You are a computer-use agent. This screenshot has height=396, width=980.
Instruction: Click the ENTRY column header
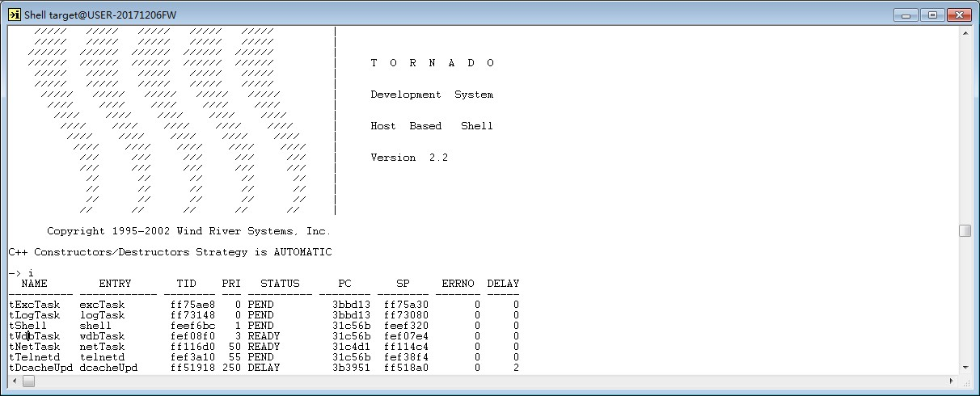(115, 284)
